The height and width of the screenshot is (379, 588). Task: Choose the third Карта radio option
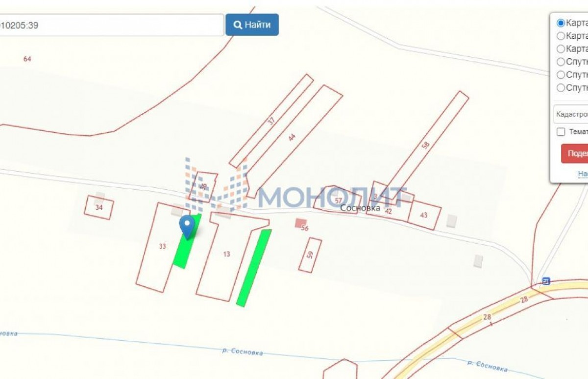561,49
